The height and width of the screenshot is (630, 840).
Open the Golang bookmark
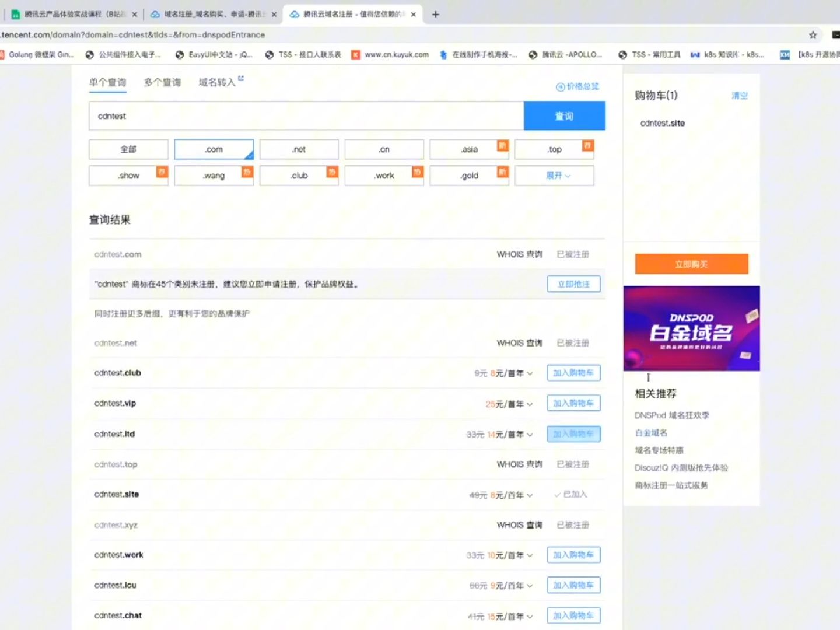[x=37, y=55]
